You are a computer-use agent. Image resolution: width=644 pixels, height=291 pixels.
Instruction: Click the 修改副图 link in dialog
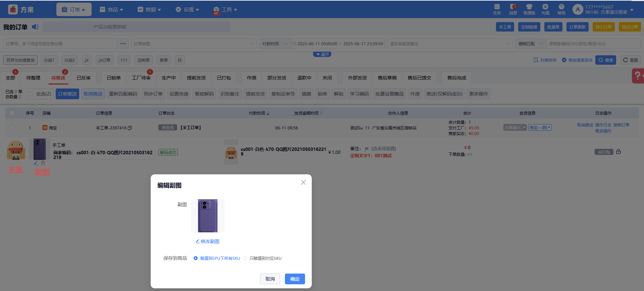pyautogui.click(x=208, y=241)
